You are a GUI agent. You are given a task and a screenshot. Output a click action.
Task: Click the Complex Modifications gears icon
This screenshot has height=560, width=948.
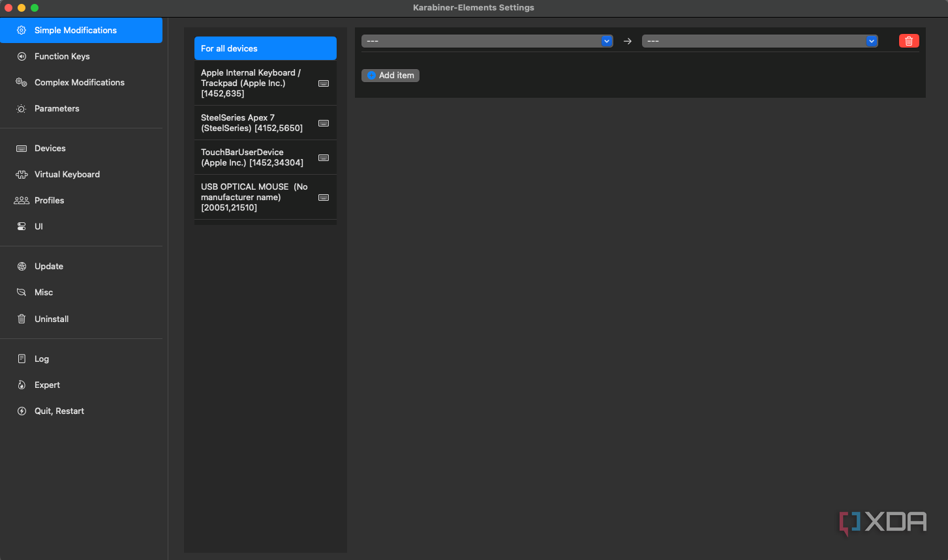(22, 82)
